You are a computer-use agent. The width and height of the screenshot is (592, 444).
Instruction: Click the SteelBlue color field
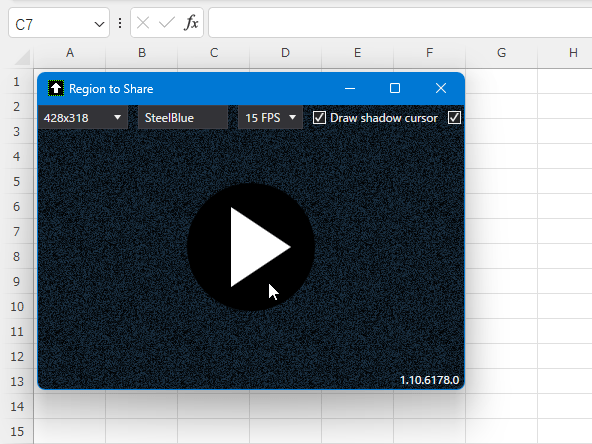[183, 118]
